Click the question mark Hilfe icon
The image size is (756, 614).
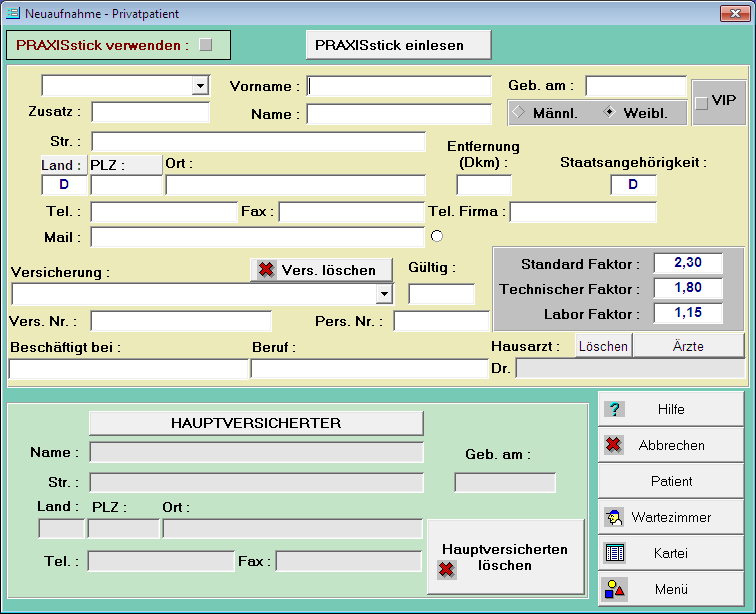tap(614, 409)
